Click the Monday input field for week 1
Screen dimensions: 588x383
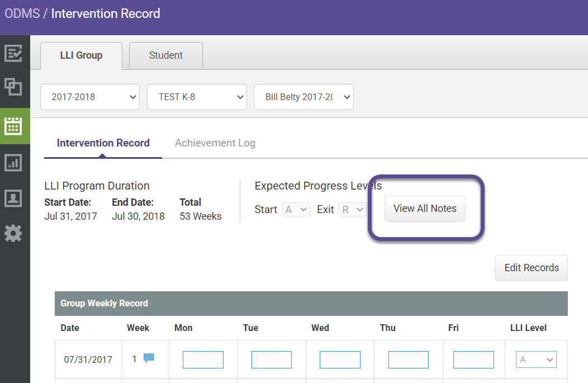tap(202, 359)
